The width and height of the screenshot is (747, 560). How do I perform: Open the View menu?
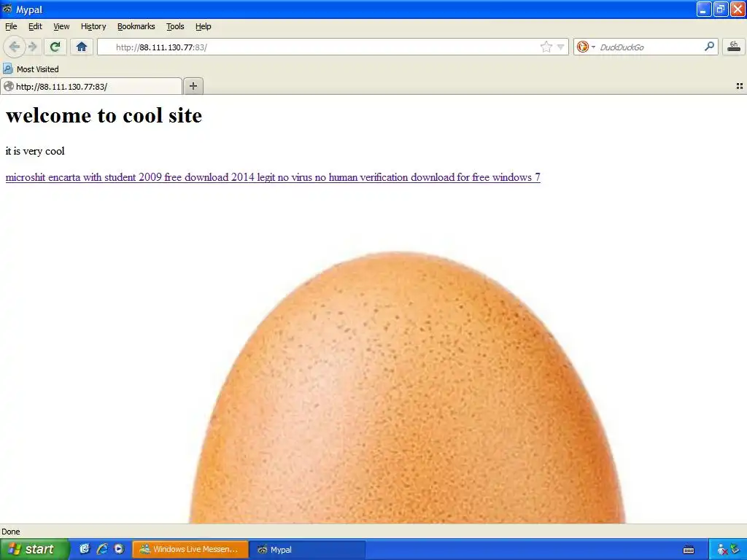61,26
